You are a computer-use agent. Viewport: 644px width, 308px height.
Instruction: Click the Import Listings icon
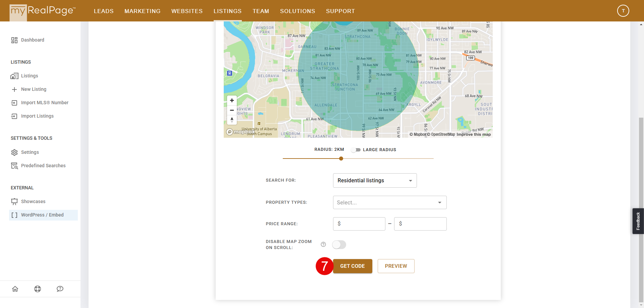click(14, 116)
